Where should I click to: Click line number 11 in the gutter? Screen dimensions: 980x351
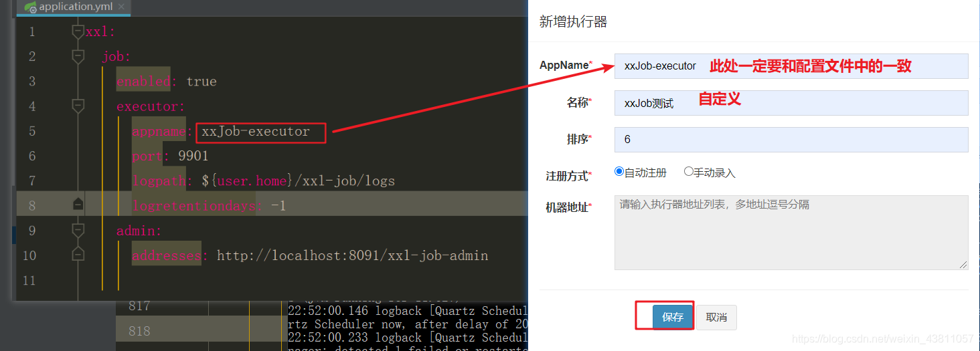(x=29, y=281)
